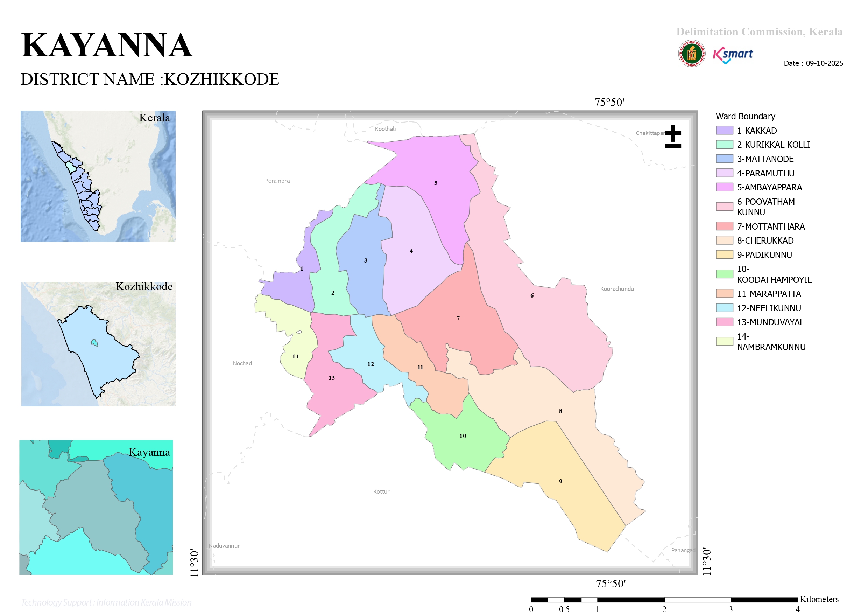This screenshot has height=614, width=868.
Task: Click the 3-MATTANODE legend text
Action: pyautogui.click(x=765, y=159)
